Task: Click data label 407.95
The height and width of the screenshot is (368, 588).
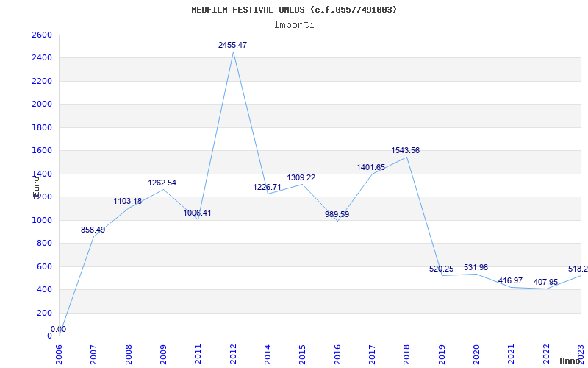Action: [545, 282]
